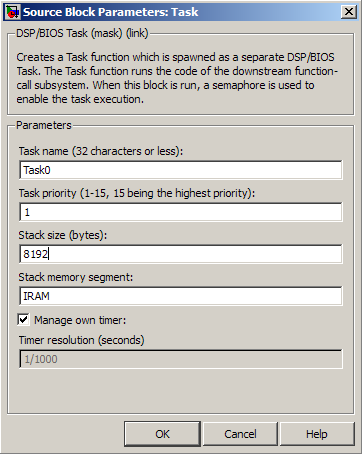This screenshot has width=362, height=454.
Task: Click into the Task priority input box
Action: (181, 212)
